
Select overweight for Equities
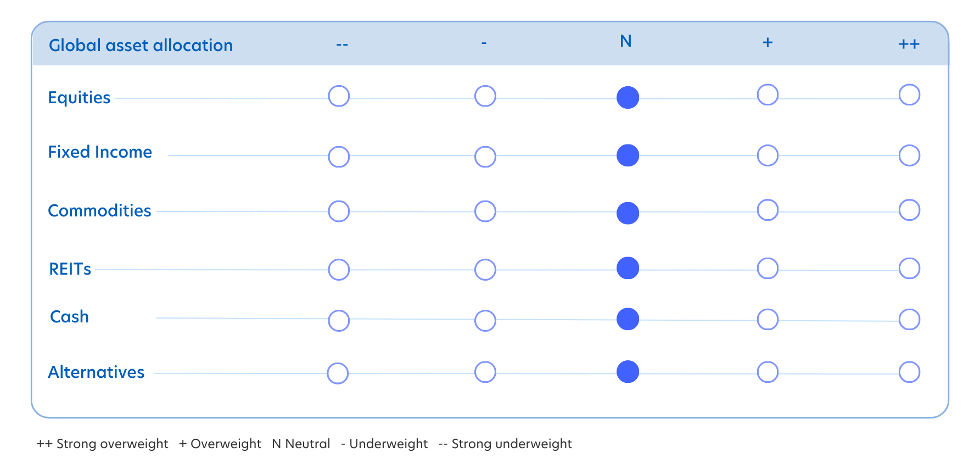pos(768,95)
